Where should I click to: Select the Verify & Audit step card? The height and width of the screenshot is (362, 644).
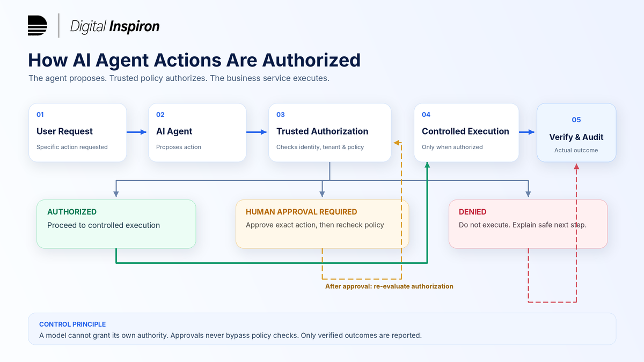point(576,132)
